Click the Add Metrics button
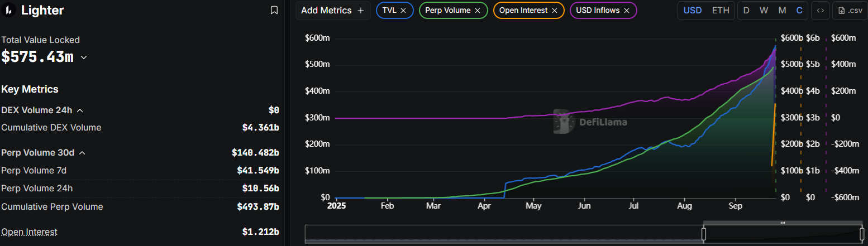 332,11
